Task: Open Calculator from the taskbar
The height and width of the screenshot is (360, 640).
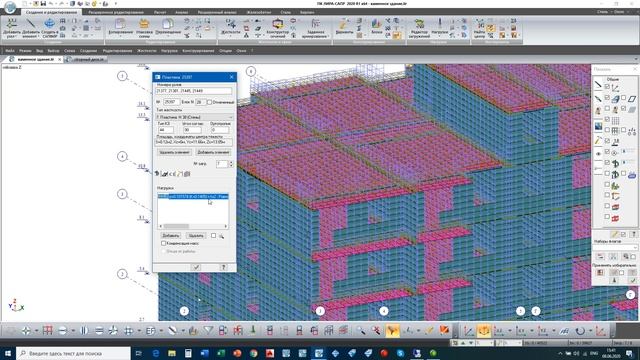Action: 188,353
